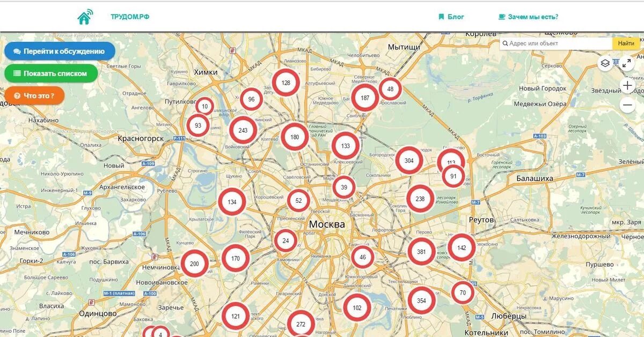Open the cluster marker labeled 187
The width and height of the screenshot is (644, 337).
(x=365, y=98)
